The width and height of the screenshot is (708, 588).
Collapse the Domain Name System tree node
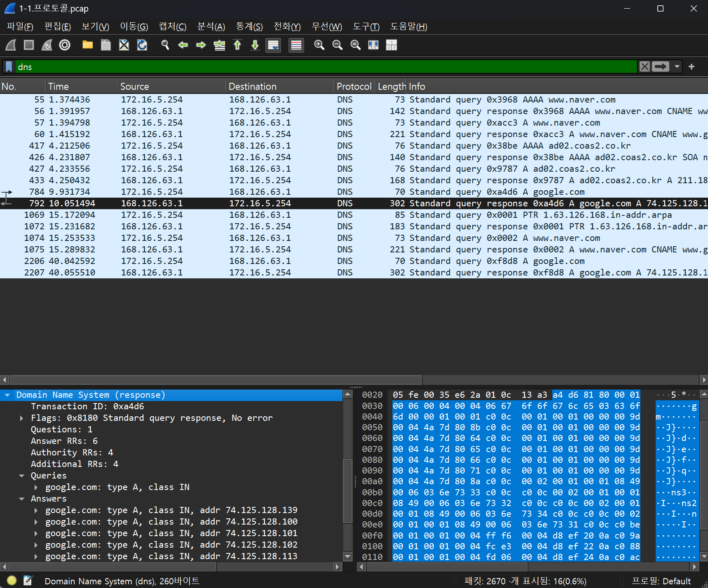click(7, 395)
